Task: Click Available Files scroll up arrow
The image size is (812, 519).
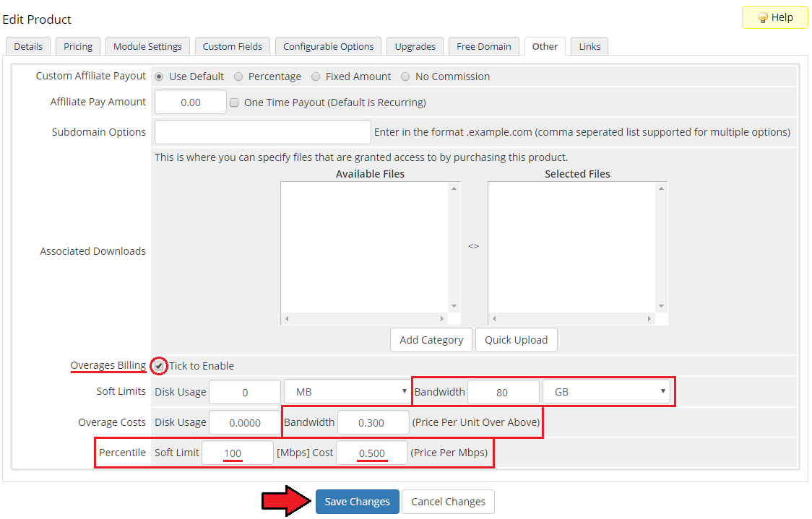Action: coord(454,188)
